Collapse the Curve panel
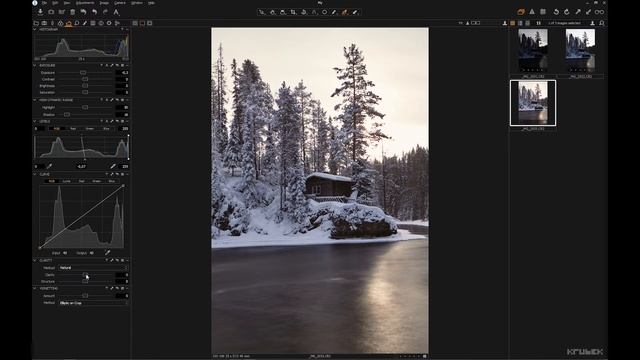 click(35, 174)
